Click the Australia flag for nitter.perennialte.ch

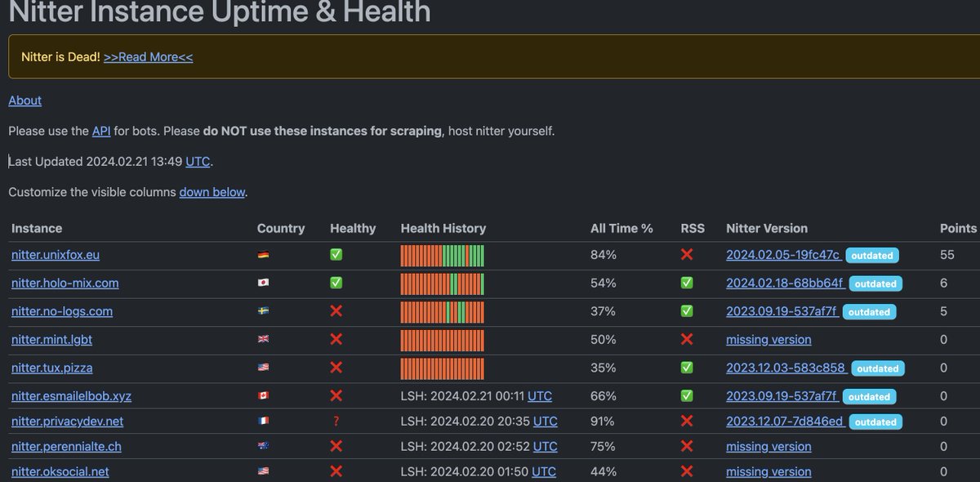[x=263, y=446]
